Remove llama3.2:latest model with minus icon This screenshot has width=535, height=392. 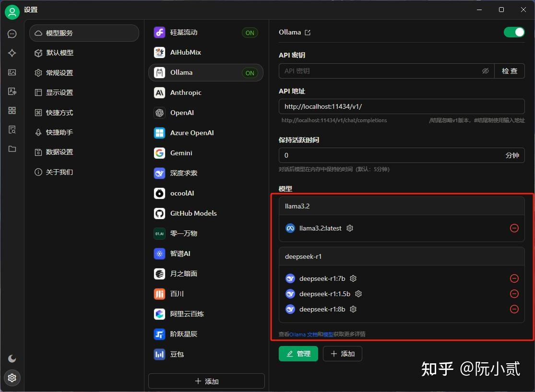pos(514,228)
